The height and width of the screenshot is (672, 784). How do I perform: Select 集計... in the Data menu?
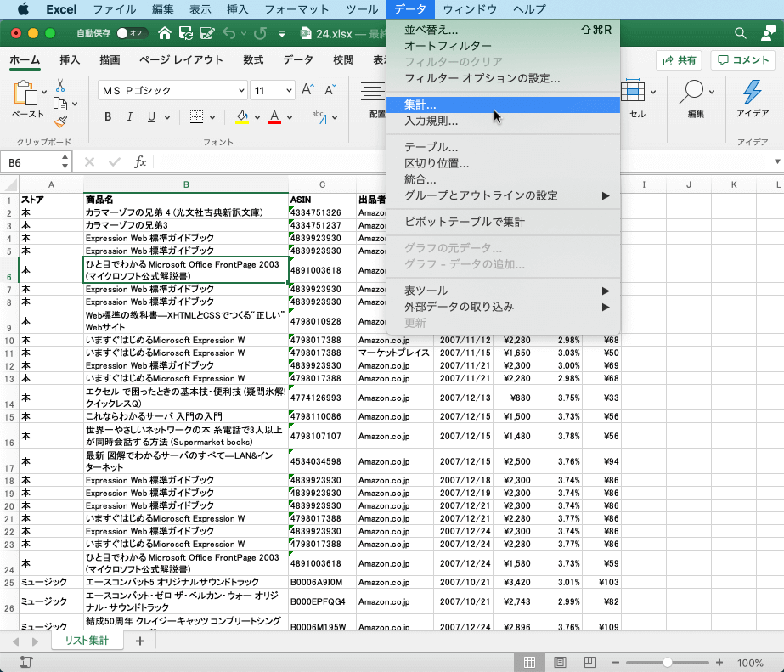(x=503, y=105)
